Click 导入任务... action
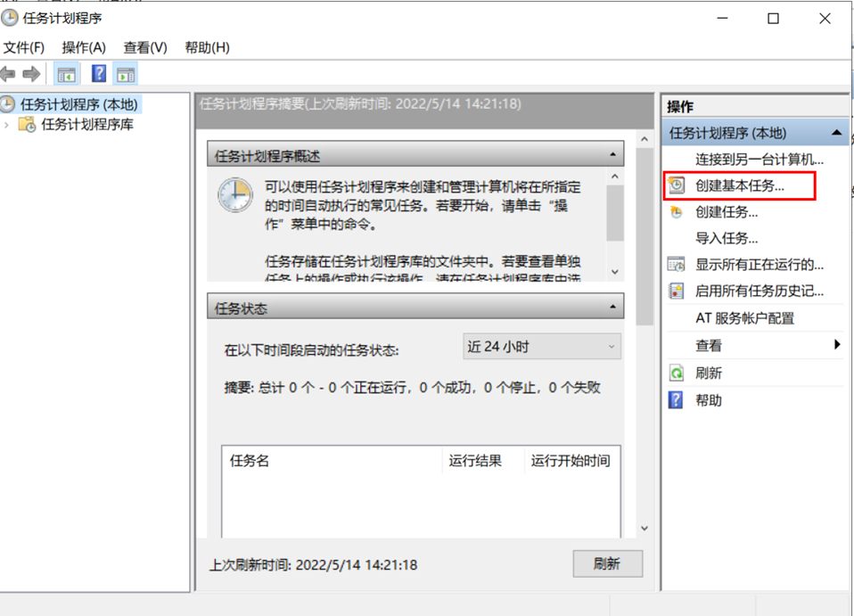 click(x=727, y=238)
